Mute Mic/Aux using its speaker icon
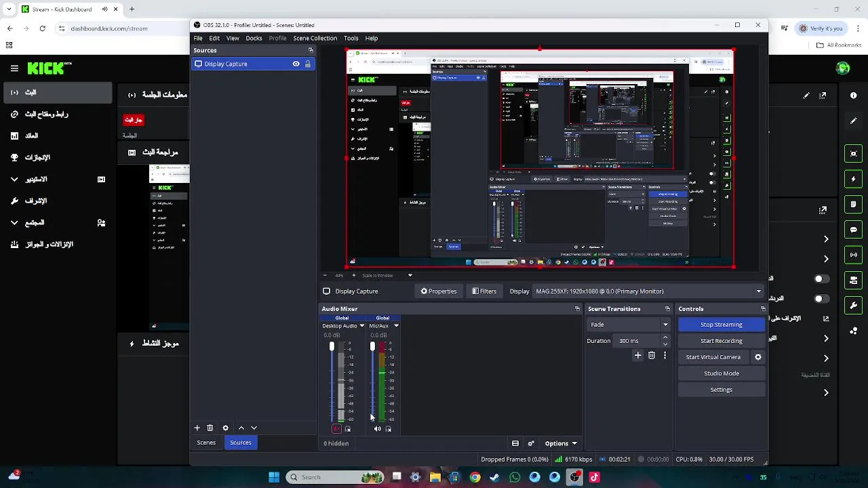 click(x=377, y=429)
